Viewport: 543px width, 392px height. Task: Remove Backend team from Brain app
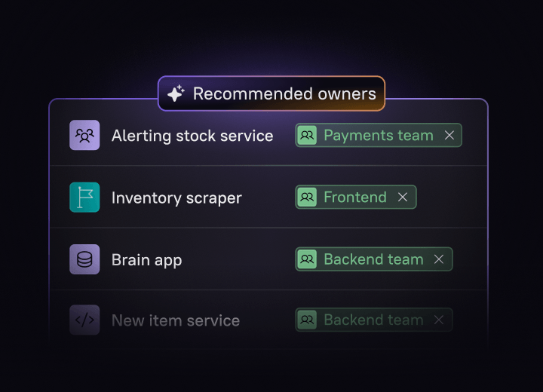point(439,259)
